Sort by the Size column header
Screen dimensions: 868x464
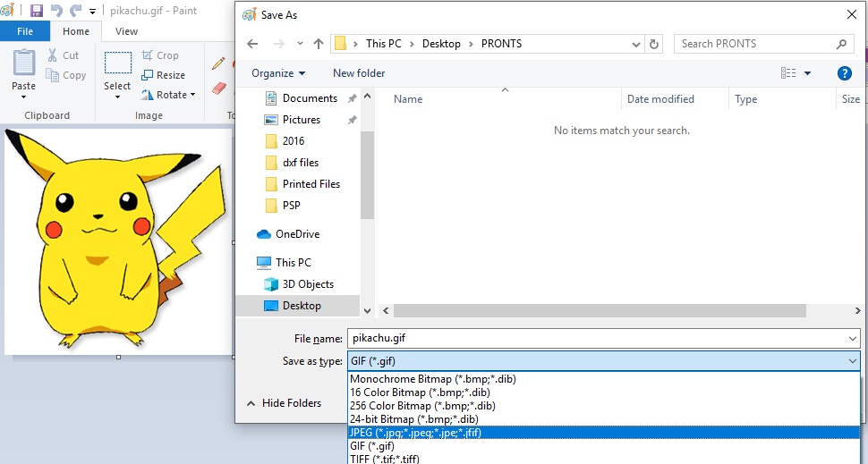coord(851,99)
